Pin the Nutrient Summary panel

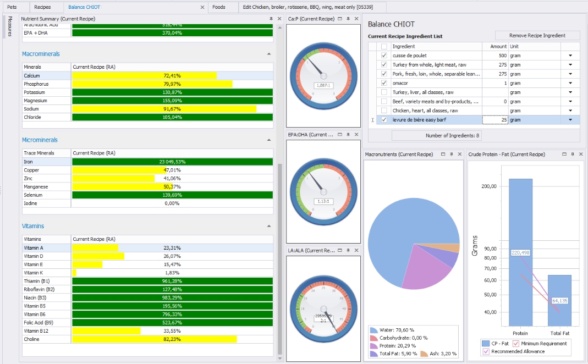click(271, 19)
